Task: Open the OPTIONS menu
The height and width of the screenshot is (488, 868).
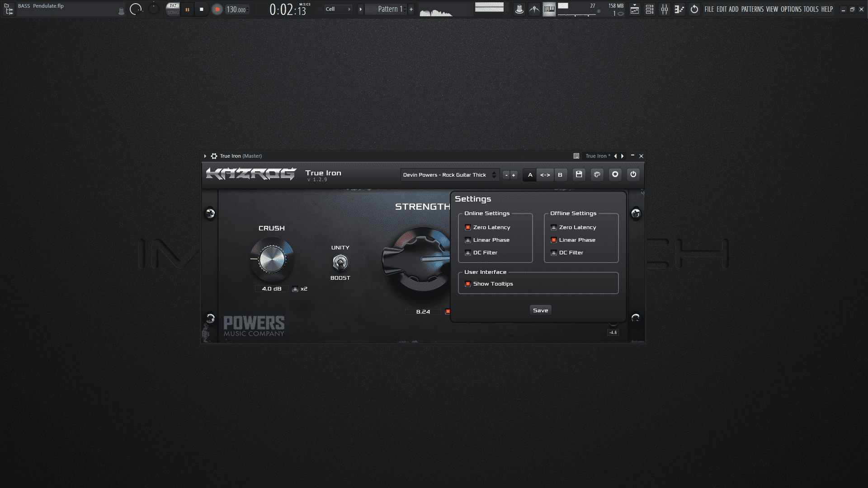Action: tap(791, 9)
